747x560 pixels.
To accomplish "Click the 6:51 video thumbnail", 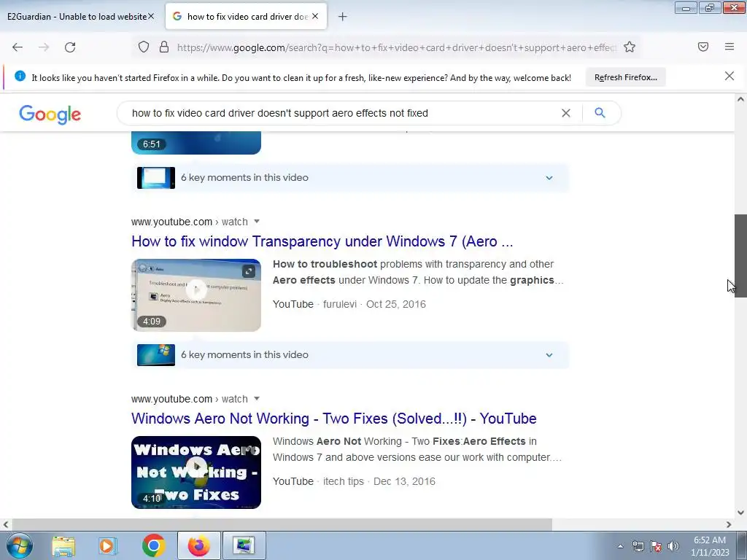I will coord(196,143).
